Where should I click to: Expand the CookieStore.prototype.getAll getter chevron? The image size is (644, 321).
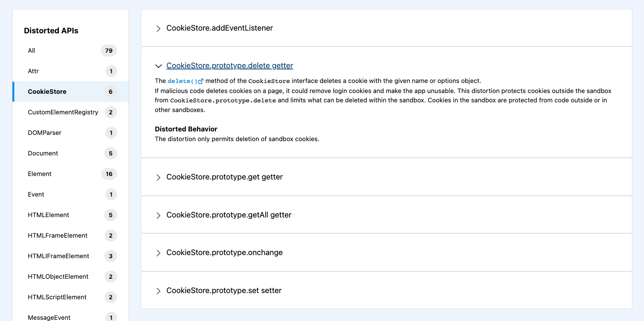158,216
